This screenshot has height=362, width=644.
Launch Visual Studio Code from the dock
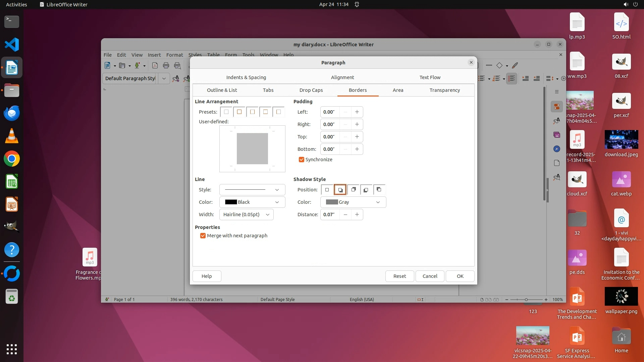click(12, 45)
